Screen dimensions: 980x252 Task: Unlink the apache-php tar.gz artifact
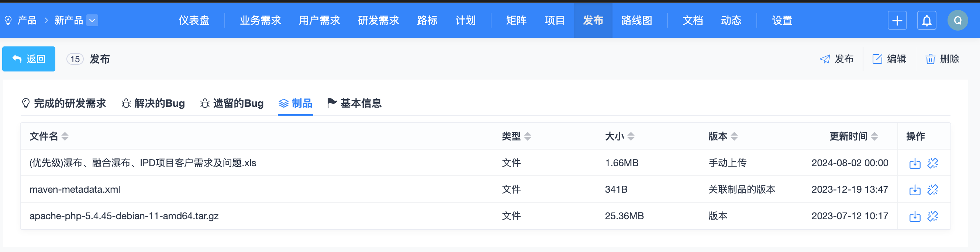click(932, 216)
